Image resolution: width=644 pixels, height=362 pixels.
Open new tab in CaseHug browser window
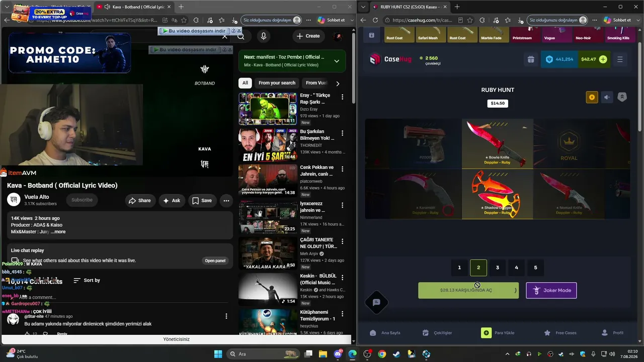tap(457, 7)
